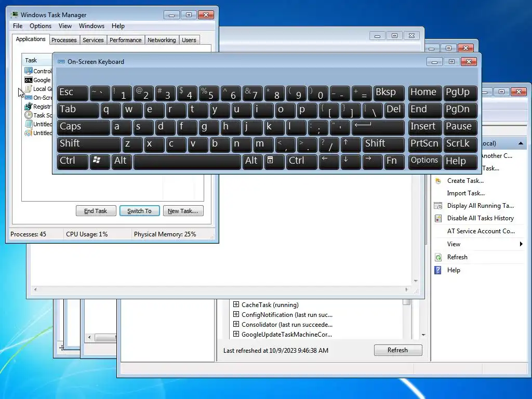Switch to the Processes tab
Screen dimensions: 532x399
click(64, 40)
